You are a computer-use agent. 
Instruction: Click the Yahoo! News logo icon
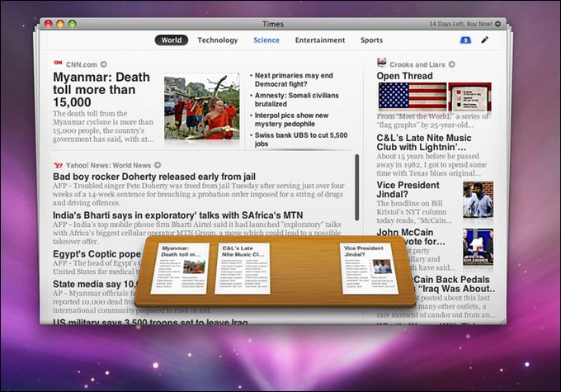pyautogui.click(x=58, y=165)
